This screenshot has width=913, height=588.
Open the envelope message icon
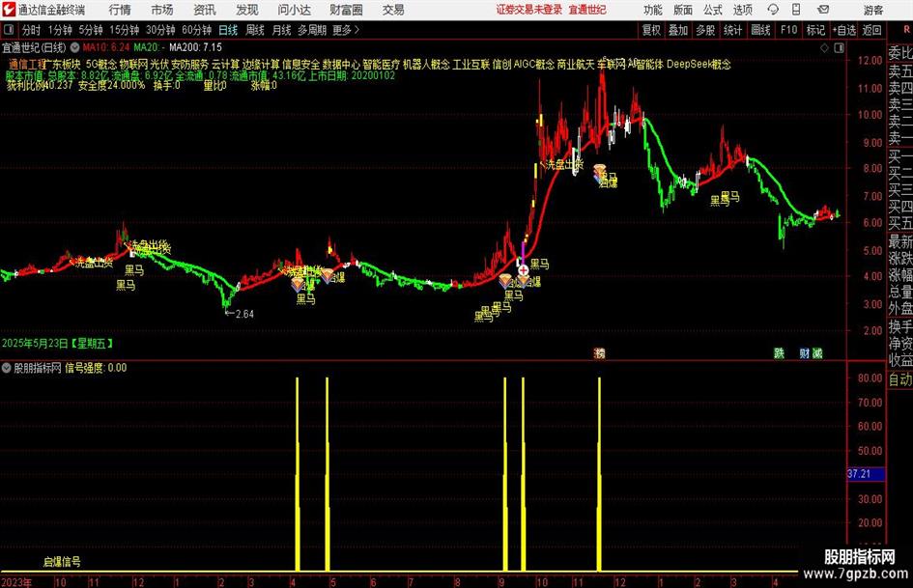click(823, 10)
